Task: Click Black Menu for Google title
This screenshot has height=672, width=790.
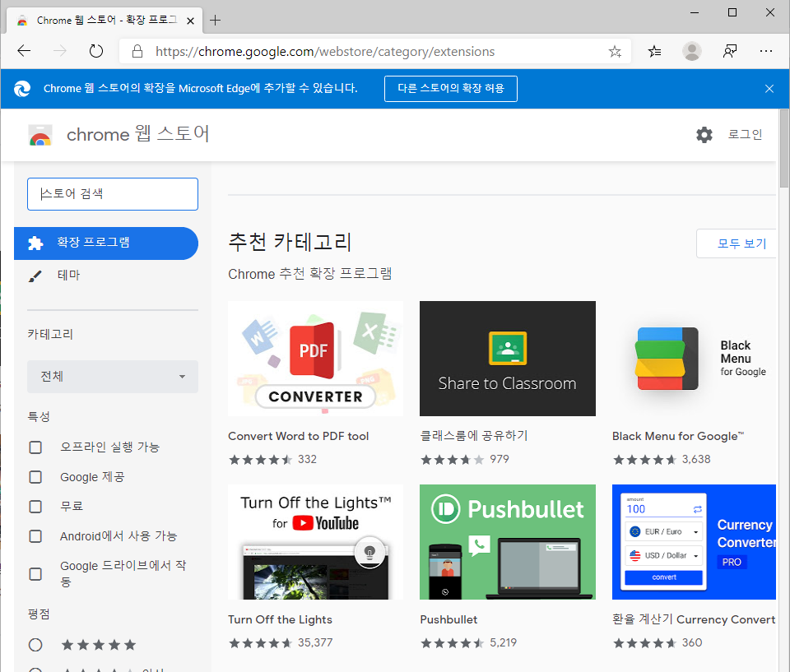Action: click(x=677, y=436)
